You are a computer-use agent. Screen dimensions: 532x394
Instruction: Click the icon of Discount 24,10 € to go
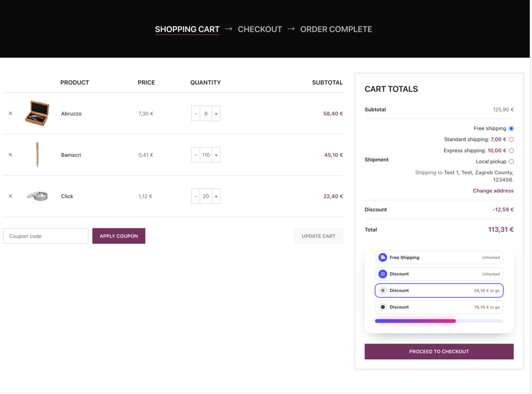point(383,291)
